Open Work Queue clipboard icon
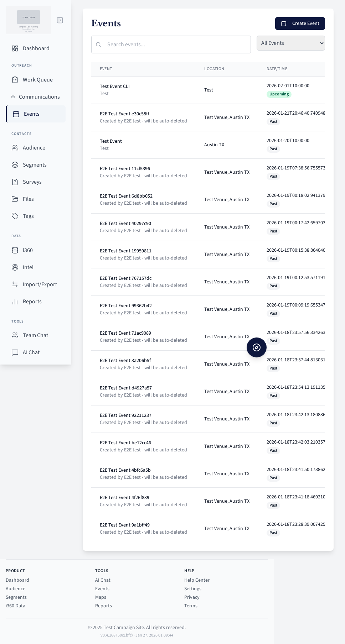This screenshot has height=644, width=345. [x=15, y=80]
